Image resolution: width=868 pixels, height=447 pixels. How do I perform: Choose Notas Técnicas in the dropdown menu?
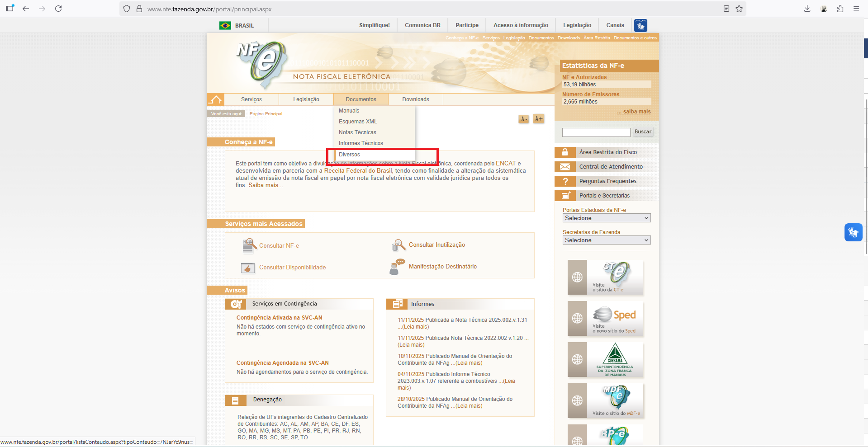pos(357,132)
